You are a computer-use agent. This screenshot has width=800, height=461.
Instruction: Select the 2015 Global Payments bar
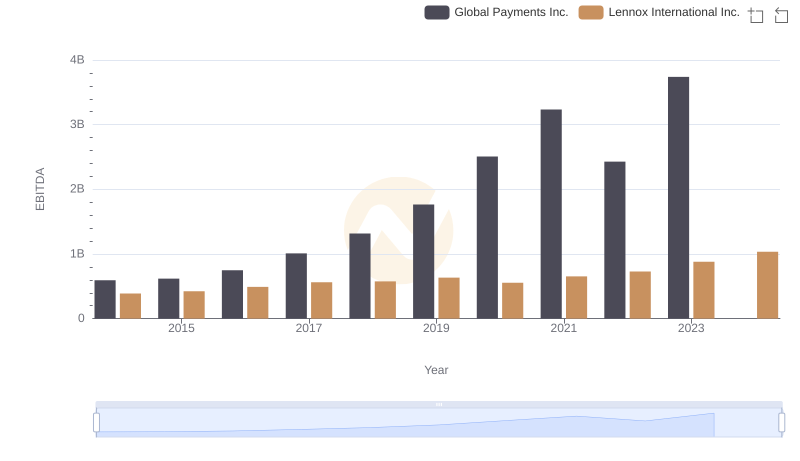pyautogui.click(x=168, y=299)
